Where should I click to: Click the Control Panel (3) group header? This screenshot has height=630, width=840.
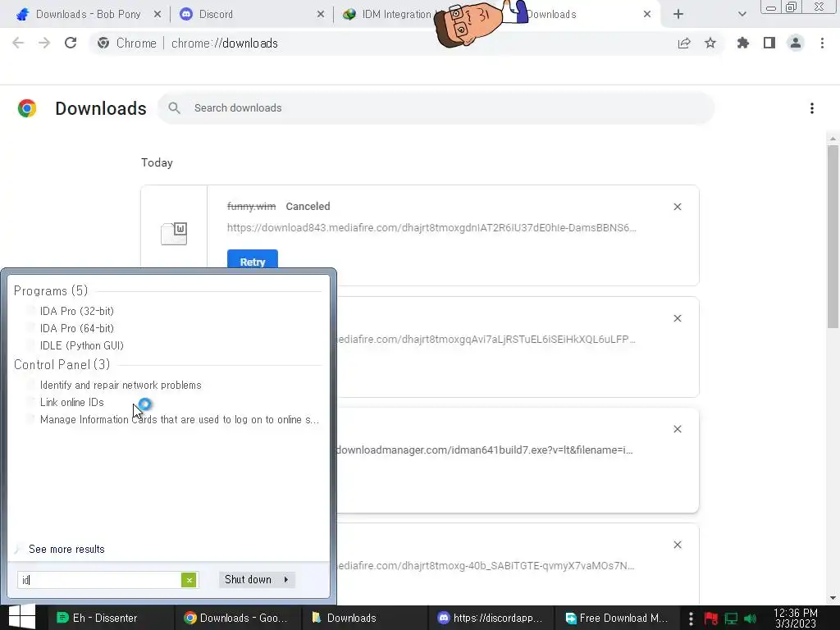tap(62, 365)
